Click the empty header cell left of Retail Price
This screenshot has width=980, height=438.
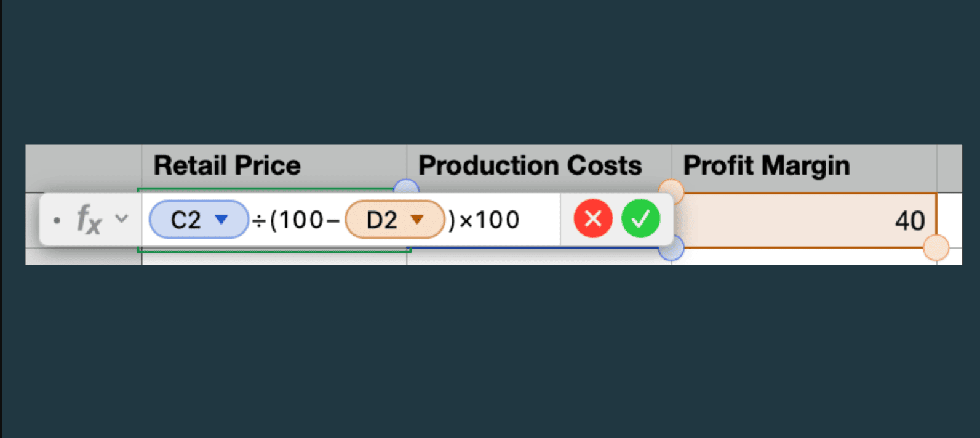(x=84, y=166)
